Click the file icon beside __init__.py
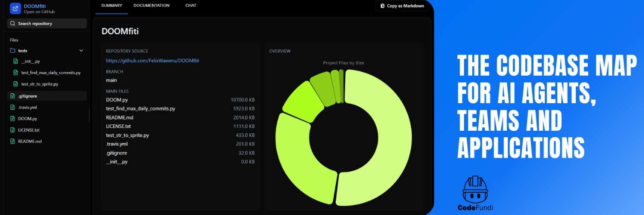This screenshot has height=215, width=644. click(x=16, y=61)
